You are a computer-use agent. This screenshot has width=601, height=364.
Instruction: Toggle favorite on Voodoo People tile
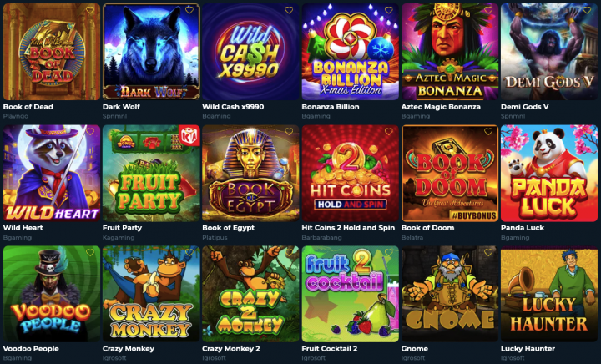click(x=90, y=252)
